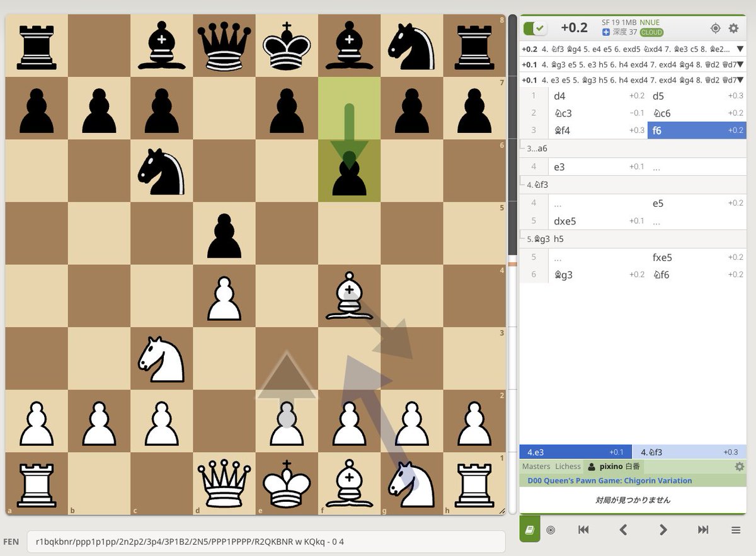Select the white knight on c3
756x556 pixels.
point(162,358)
